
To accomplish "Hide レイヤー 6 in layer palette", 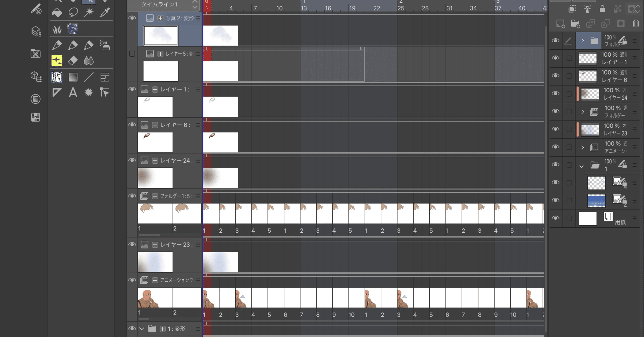I will (556, 76).
